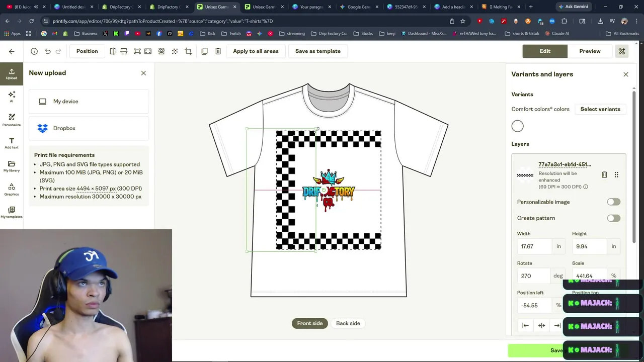Image resolution: width=644 pixels, height=362 pixels.
Task: Click the Position left input field
Action: (x=534, y=305)
